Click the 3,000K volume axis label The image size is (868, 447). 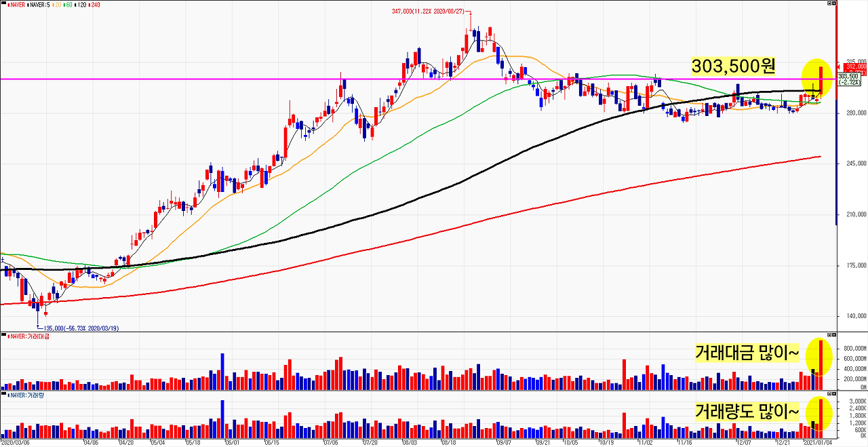tap(857, 402)
